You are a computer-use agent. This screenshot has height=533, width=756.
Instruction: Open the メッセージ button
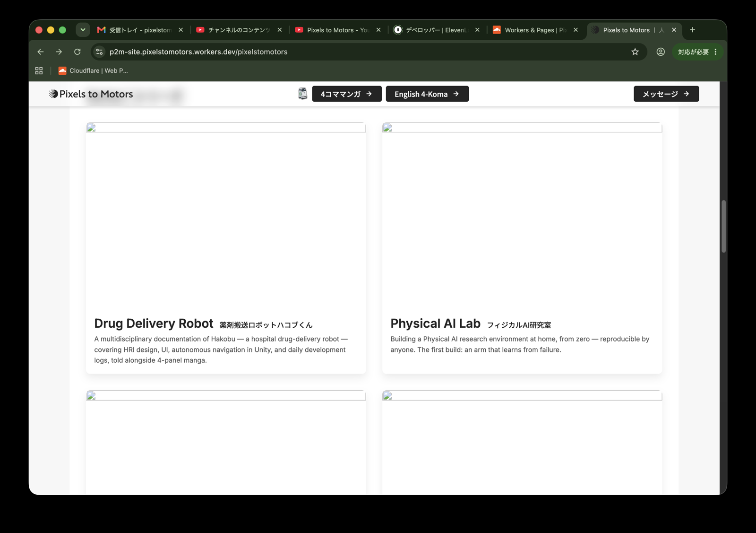[666, 94]
